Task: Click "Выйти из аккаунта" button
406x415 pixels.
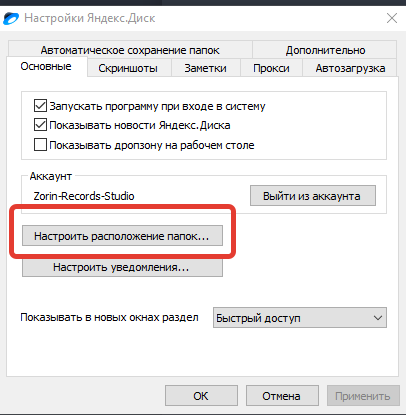Action: [x=313, y=196]
